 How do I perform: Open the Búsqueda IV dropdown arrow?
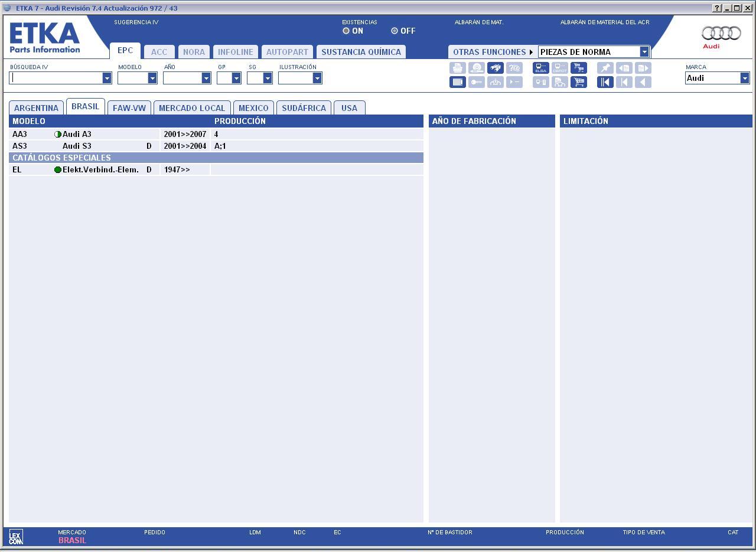click(x=107, y=78)
